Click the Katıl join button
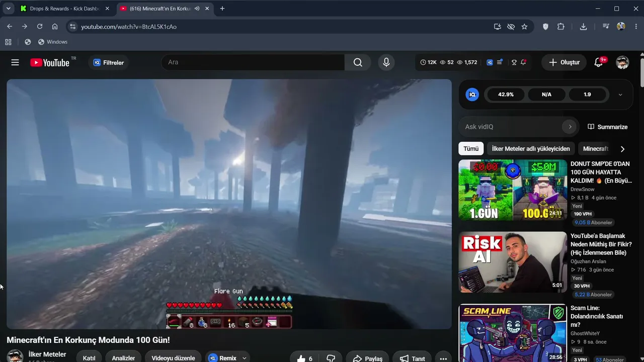Image resolution: width=644 pixels, height=362 pixels. (89, 358)
